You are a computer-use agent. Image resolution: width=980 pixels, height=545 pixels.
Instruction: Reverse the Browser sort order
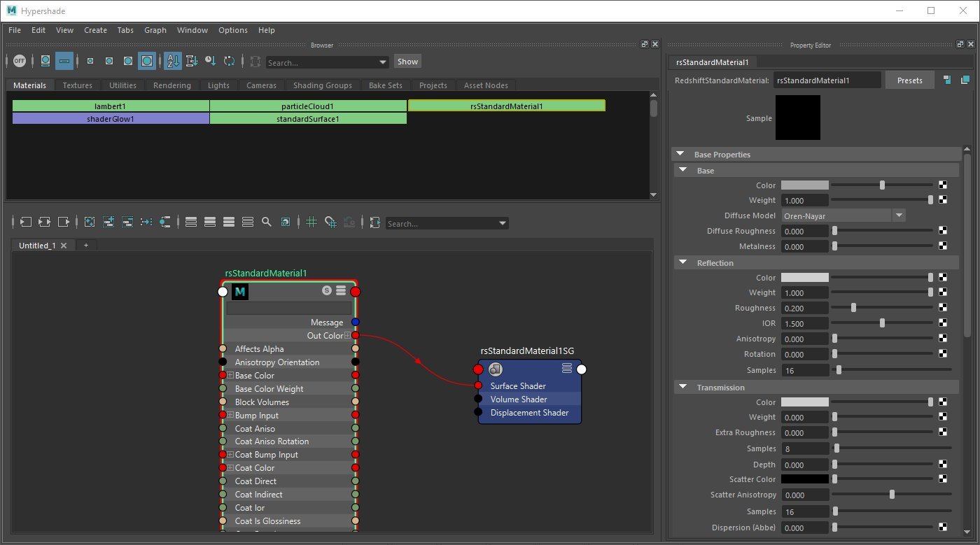229,62
